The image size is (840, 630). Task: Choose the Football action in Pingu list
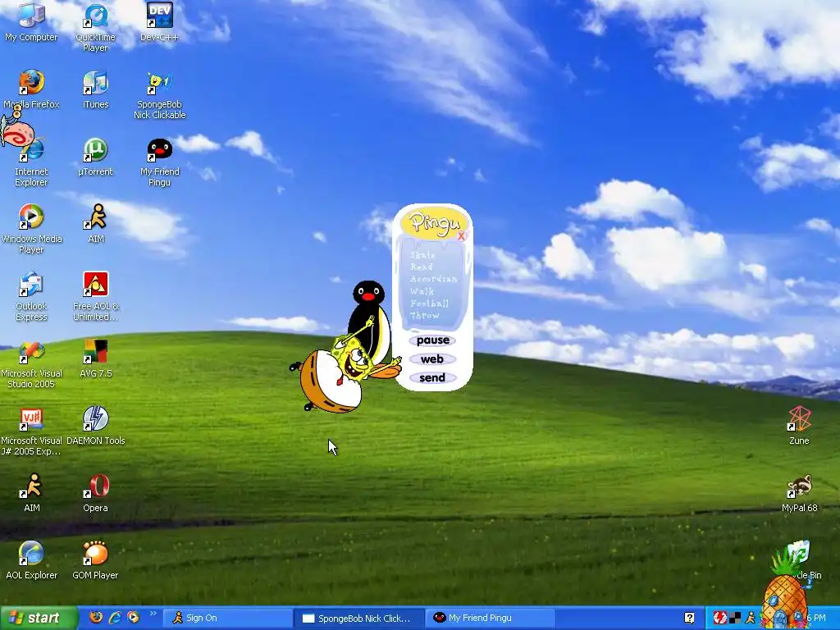click(x=430, y=304)
